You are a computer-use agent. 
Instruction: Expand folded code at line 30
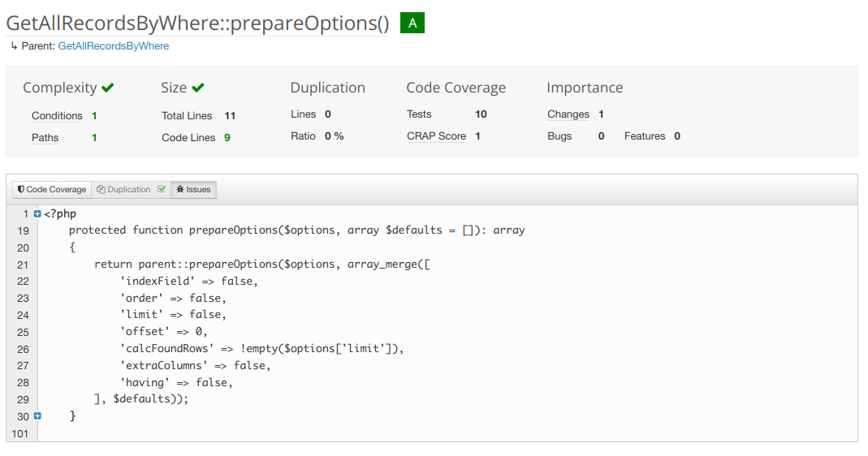[37, 416]
